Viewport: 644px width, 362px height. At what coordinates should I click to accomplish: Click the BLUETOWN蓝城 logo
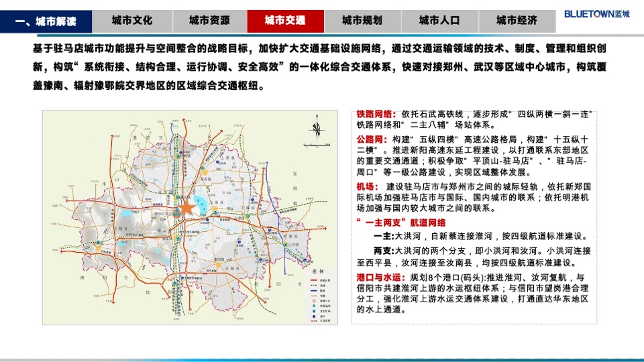[x=596, y=14]
